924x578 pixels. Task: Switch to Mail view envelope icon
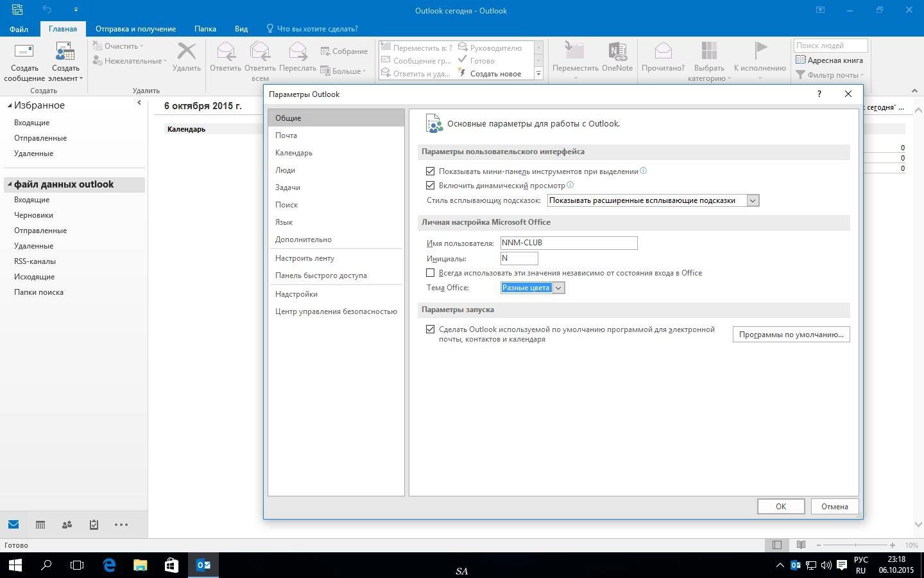pos(13,524)
